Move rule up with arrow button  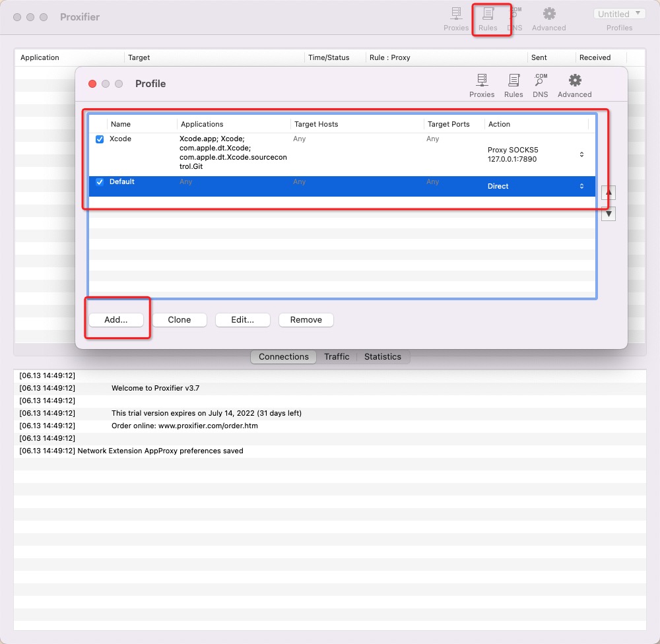point(610,192)
